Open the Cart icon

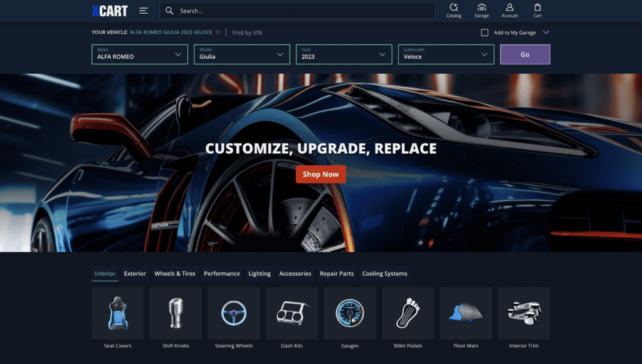coord(537,11)
